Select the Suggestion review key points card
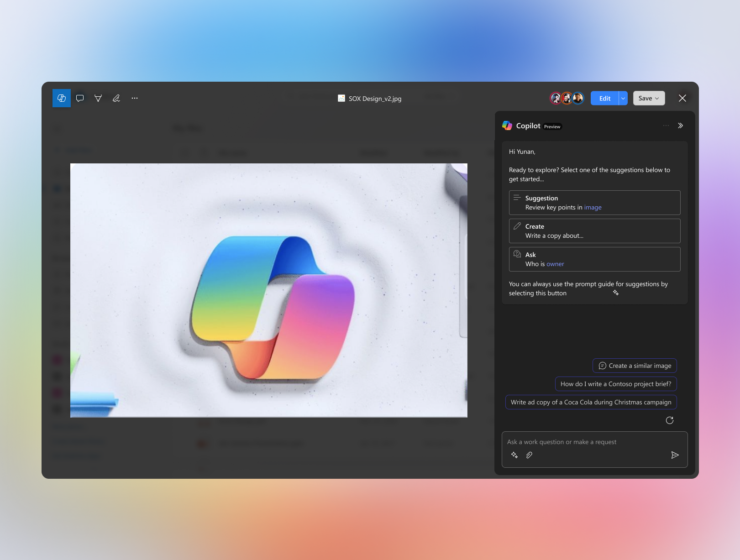Viewport: 740px width, 560px height. pos(594,203)
